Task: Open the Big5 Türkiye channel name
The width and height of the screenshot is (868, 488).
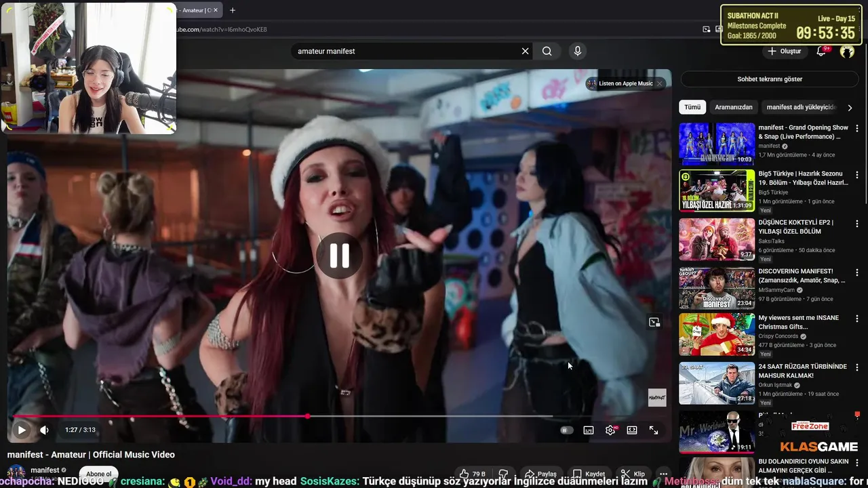Action: [773, 192]
